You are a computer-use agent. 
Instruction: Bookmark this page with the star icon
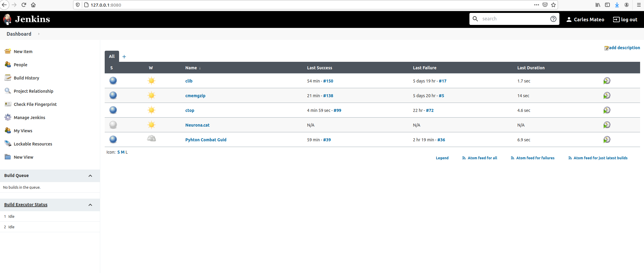coord(553,5)
